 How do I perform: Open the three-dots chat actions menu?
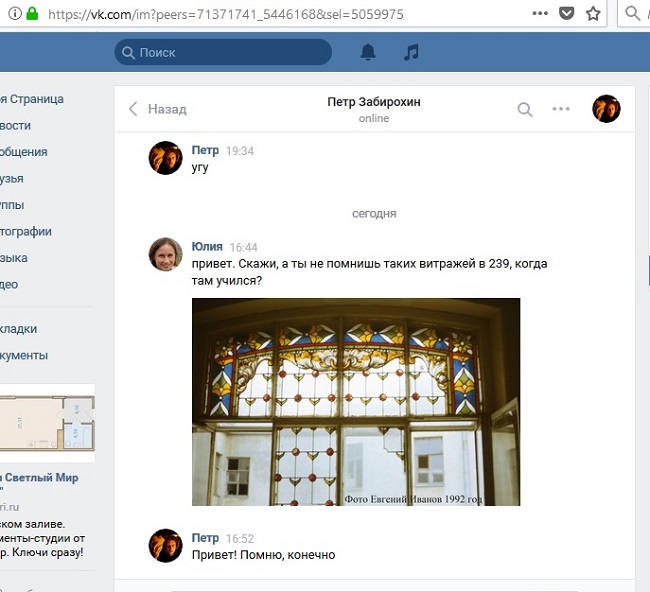(561, 109)
